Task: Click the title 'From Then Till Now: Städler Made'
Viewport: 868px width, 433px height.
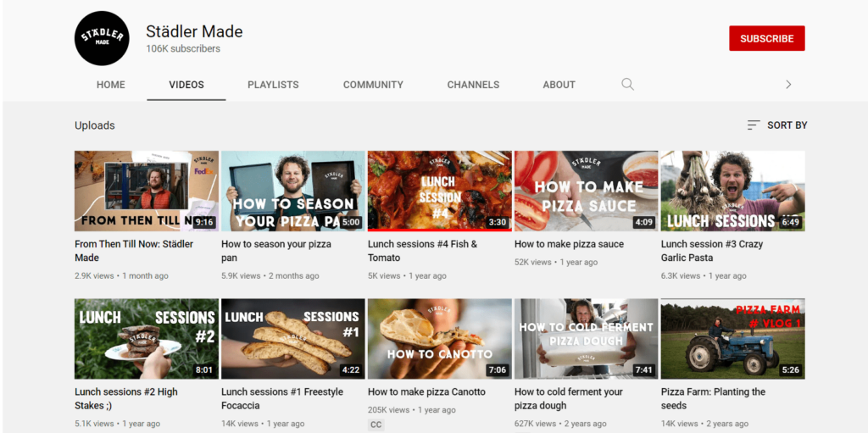Action: (x=134, y=251)
